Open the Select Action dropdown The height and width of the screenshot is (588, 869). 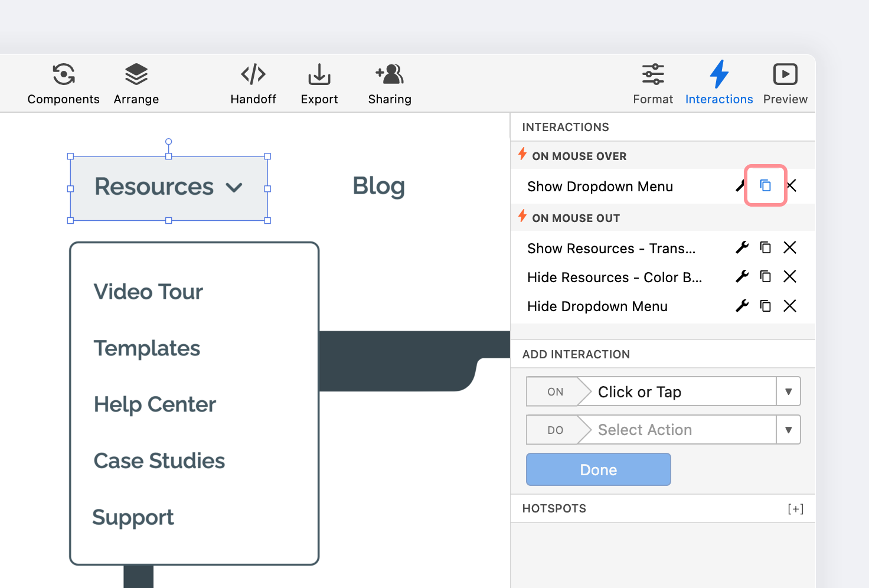pos(788,430)
